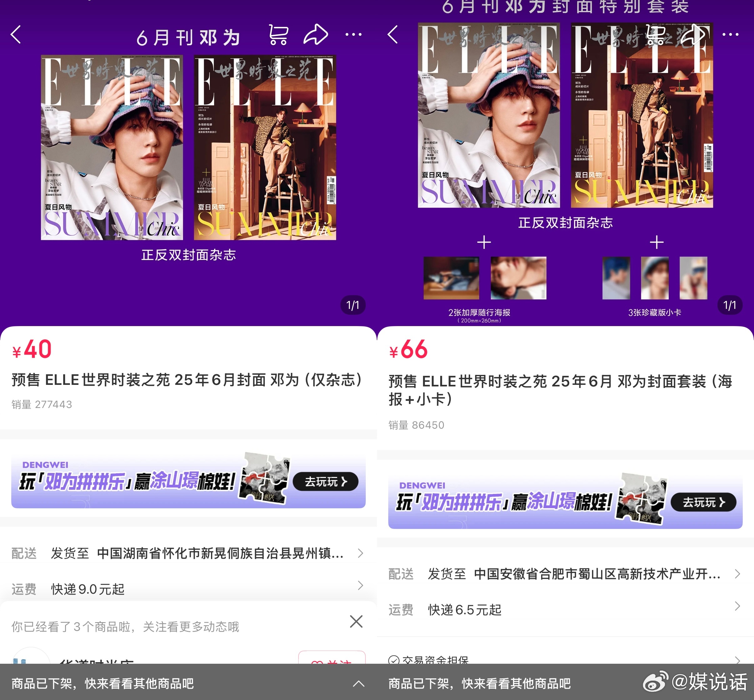Tap 去玩玩 button in left banner

(x=326, y=481)
